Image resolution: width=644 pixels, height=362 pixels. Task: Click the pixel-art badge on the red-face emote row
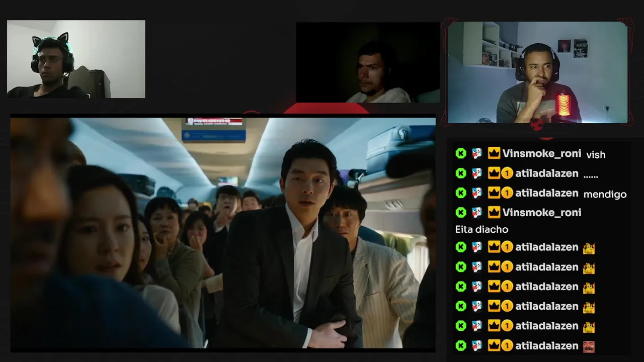click(x=477, y=346)
